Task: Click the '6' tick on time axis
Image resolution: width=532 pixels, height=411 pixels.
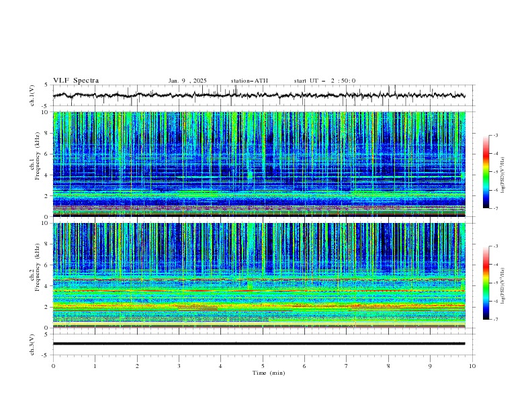Action: point(304,366)
